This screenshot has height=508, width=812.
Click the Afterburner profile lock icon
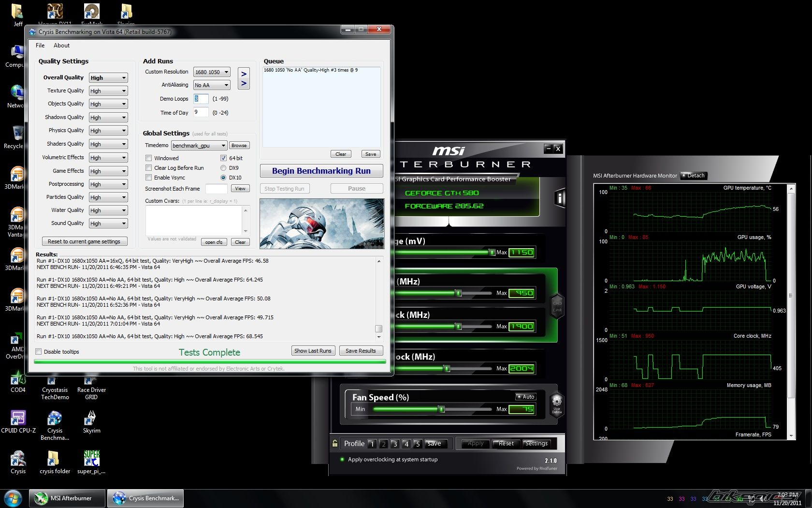(335, 443)
